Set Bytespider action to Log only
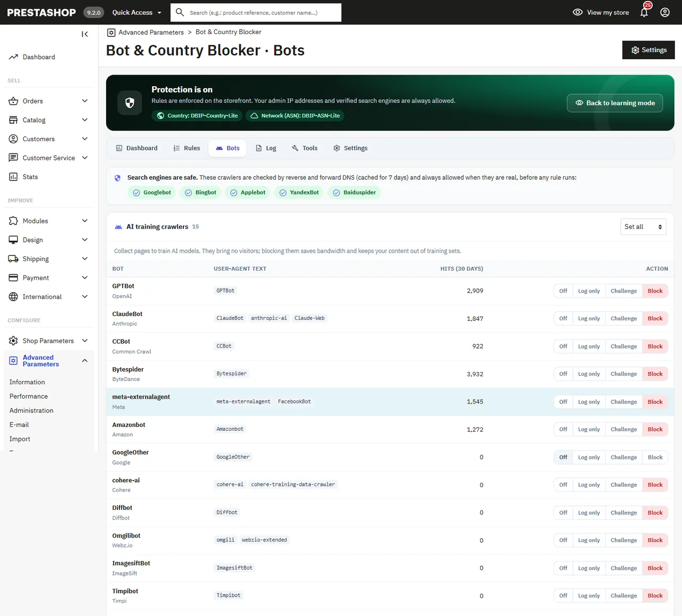The height and width of the screenshot is (616, 682). (x=589, y=374)
